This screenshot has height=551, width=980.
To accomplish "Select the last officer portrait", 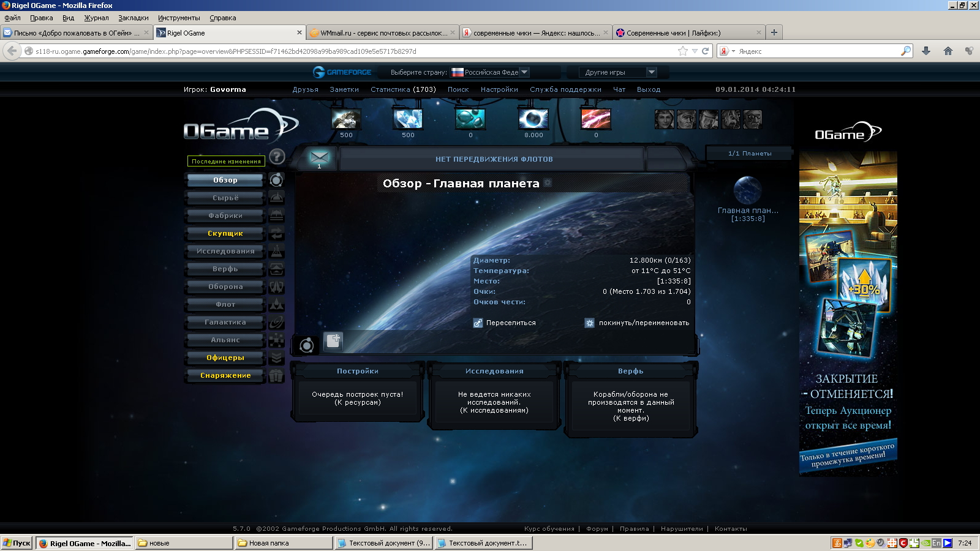I will point(753,119).
